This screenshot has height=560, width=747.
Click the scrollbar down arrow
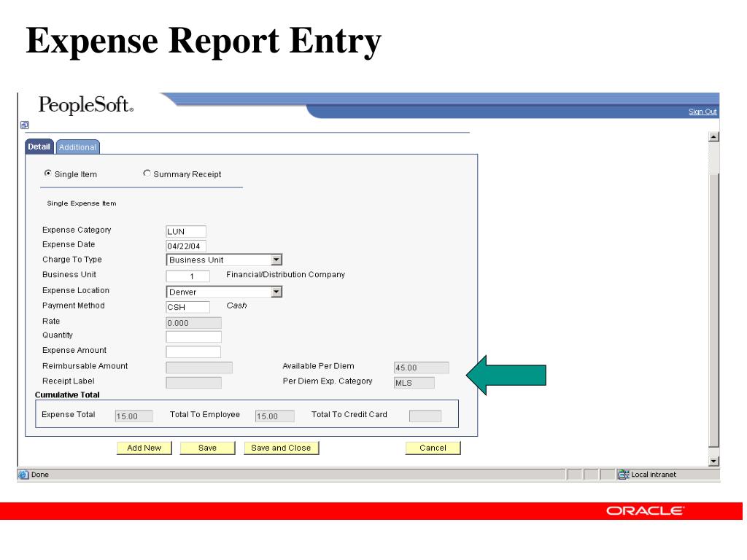713,461
